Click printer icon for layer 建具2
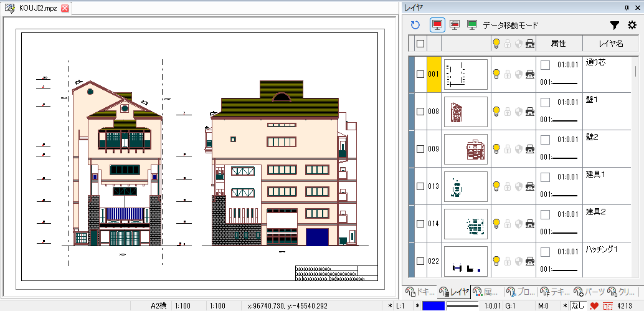This screenshot has height=311, width=644. [x=530, y=224]
